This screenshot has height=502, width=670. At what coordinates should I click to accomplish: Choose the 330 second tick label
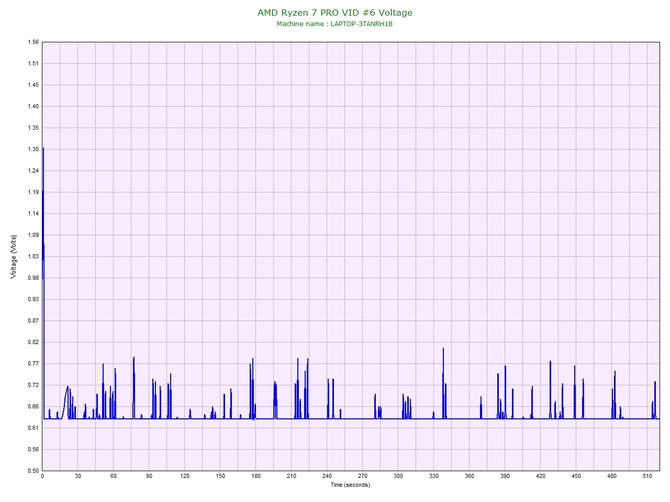click(x=434, y=477)
